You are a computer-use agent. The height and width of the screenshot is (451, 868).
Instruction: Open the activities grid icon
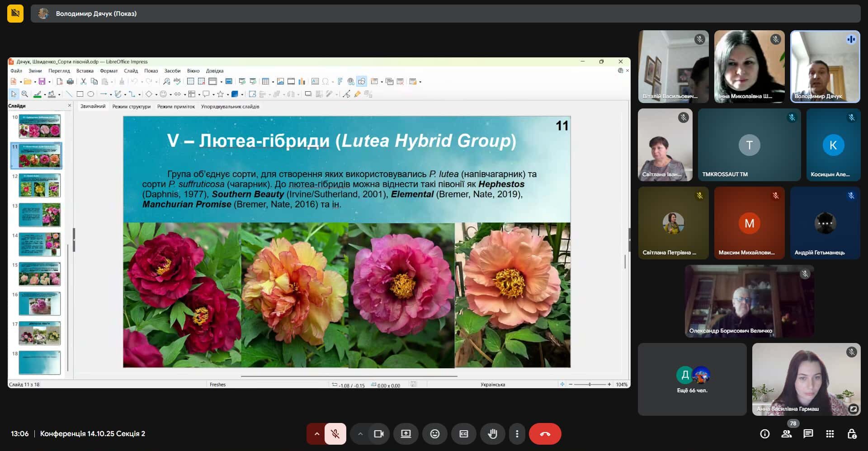[830, 434]
